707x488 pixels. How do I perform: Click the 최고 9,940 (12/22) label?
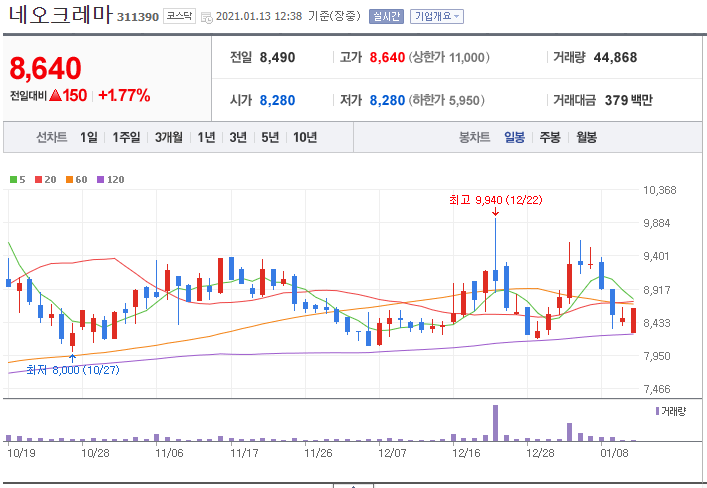(x=496, y=200)
